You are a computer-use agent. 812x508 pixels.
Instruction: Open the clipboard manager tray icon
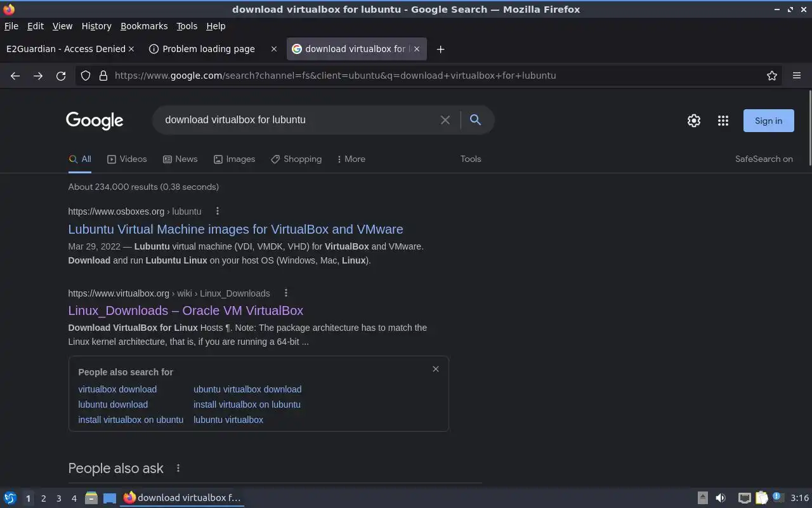point(761,498)
